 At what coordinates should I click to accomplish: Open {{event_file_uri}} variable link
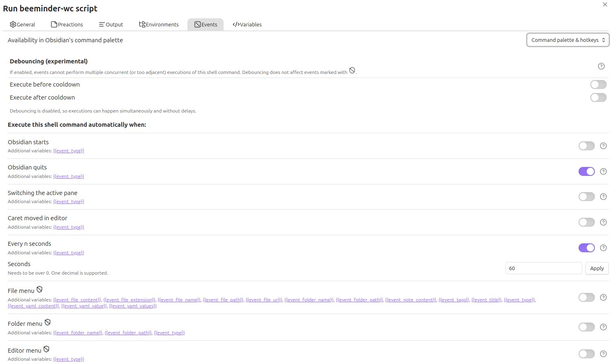tap(264, 300)
